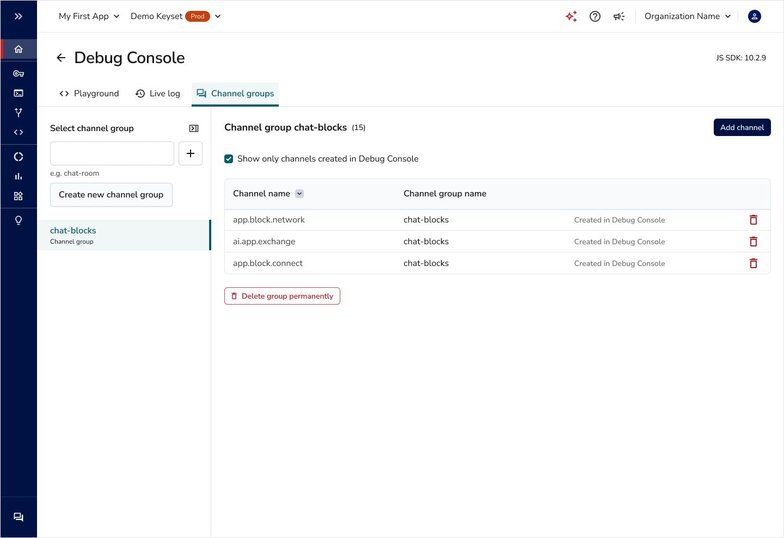Open the apps grid icon in sidebar
The height and width of the screenshot is (538, 784).
pyautogui.click(x=18, y=196)
